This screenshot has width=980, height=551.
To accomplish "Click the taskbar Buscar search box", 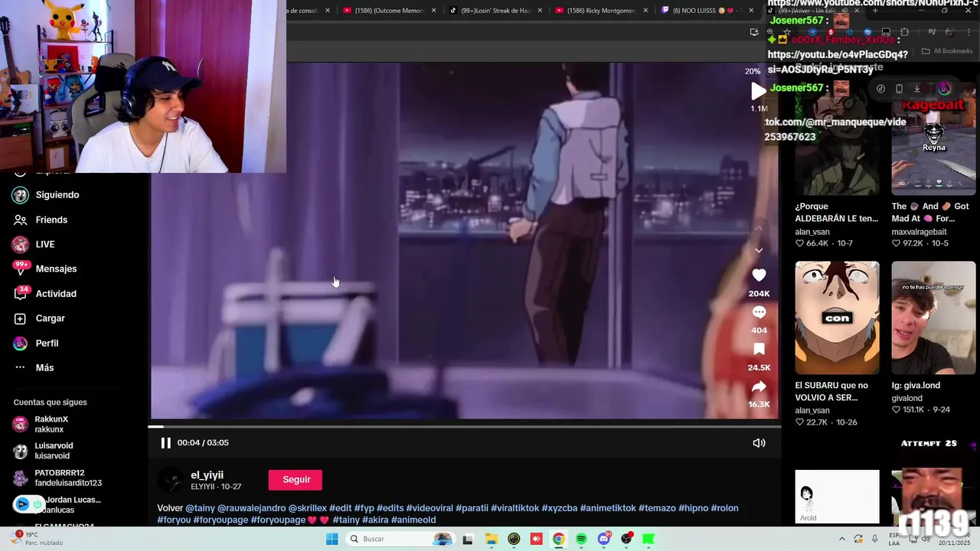I will (x=401, y=539).
